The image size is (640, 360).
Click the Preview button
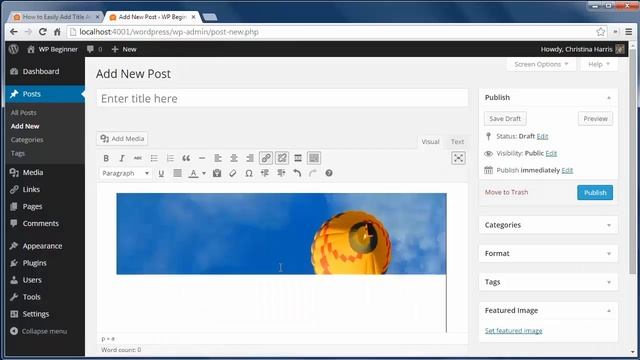point(595,119)
